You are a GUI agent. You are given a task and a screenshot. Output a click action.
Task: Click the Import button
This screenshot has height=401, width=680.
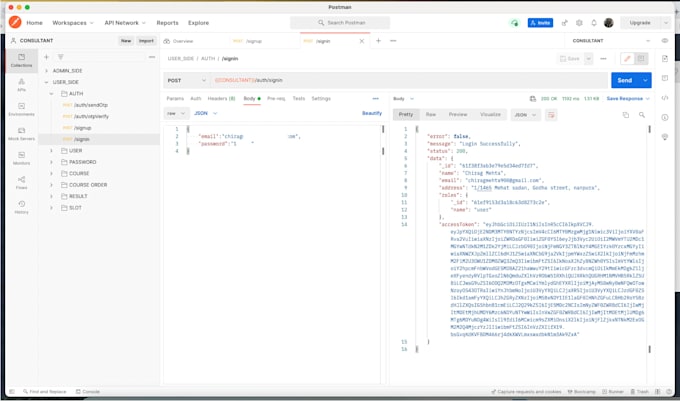(146, 41)
